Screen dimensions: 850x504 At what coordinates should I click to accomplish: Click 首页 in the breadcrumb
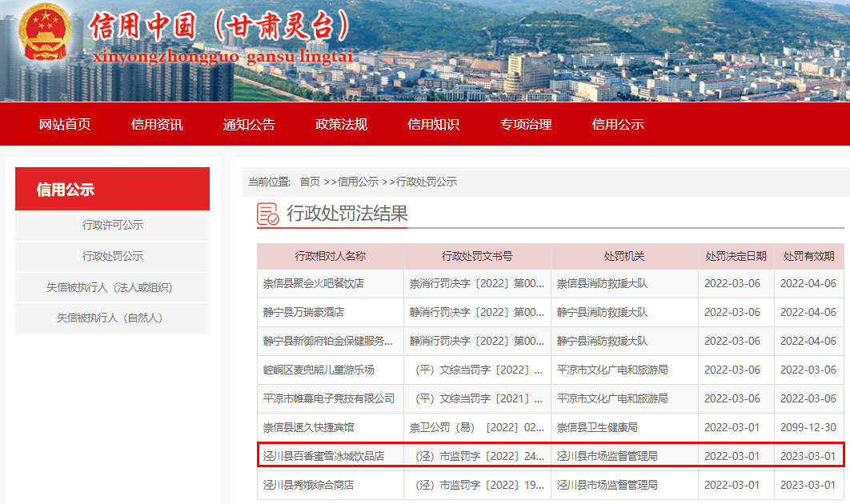pyautogui.click(x=310, y=182)
